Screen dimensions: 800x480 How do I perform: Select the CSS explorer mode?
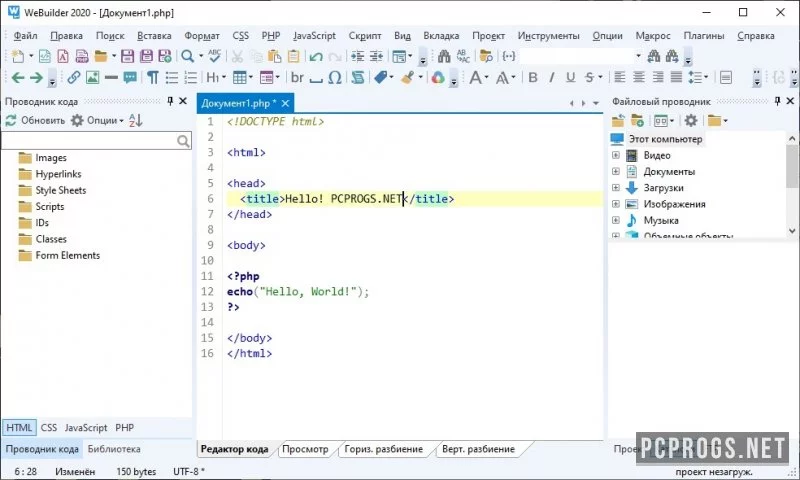49,427
